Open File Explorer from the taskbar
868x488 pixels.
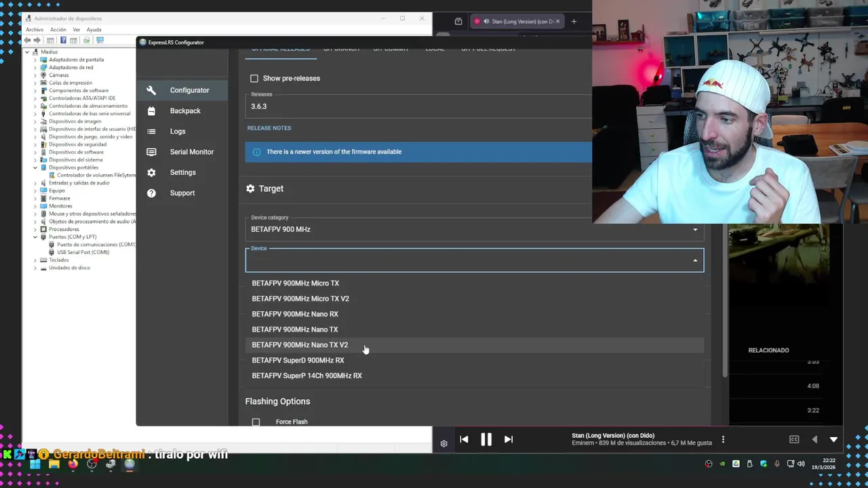(x=54, y=464)
